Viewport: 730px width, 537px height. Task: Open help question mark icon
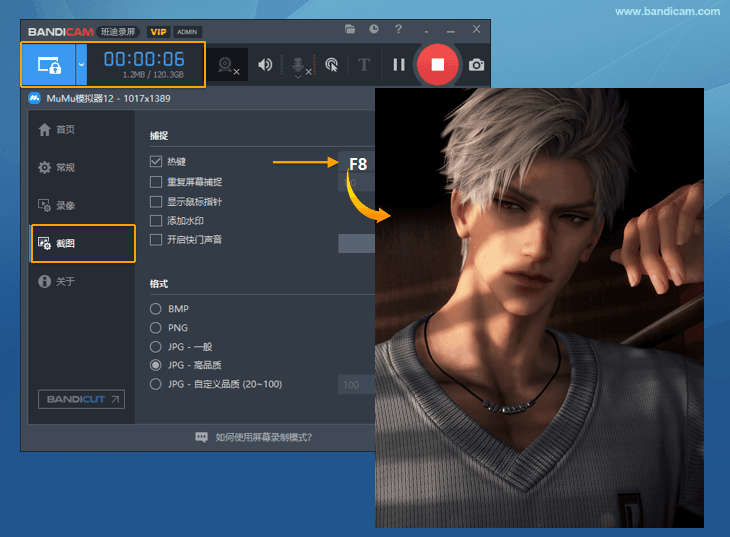(x=399, y=29)
